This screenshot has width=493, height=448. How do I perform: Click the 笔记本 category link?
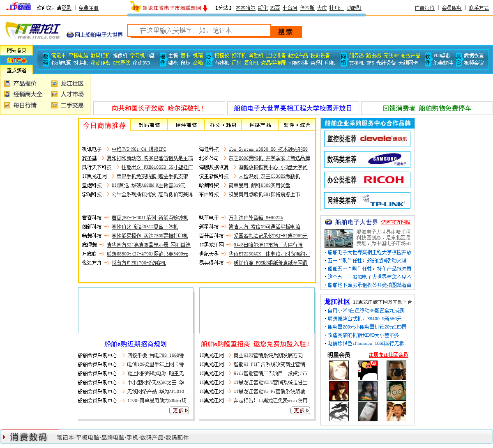58,55
